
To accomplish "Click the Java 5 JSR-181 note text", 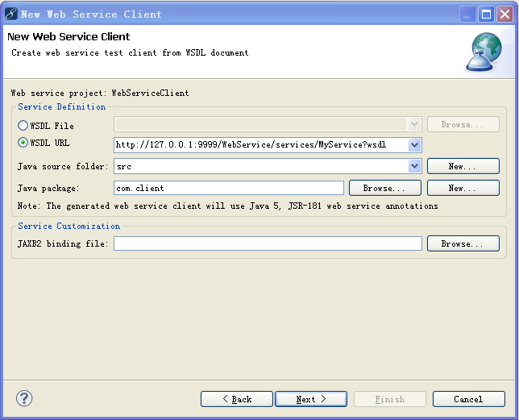I will click(x=228, y=206).
